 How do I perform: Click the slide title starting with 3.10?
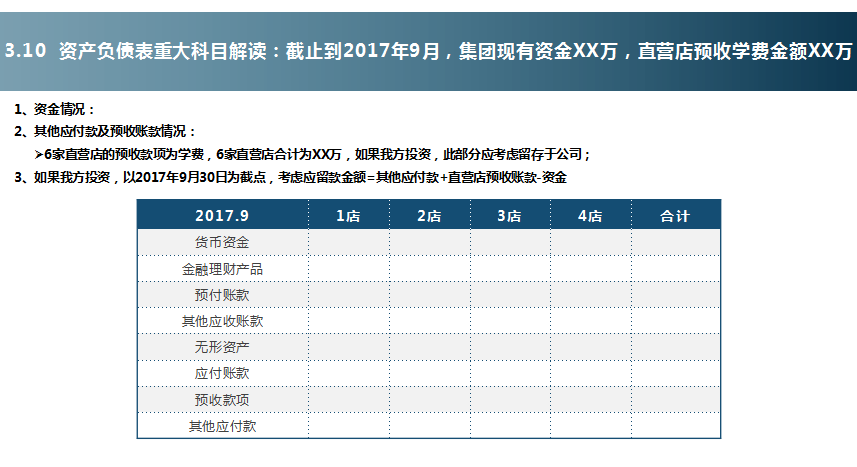tap(428, 51)
